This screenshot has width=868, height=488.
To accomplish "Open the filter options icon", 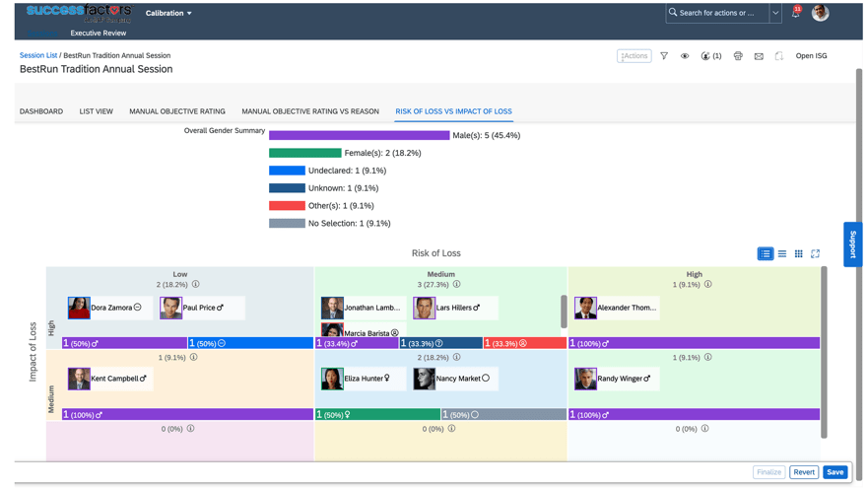I will pos(664,56).
